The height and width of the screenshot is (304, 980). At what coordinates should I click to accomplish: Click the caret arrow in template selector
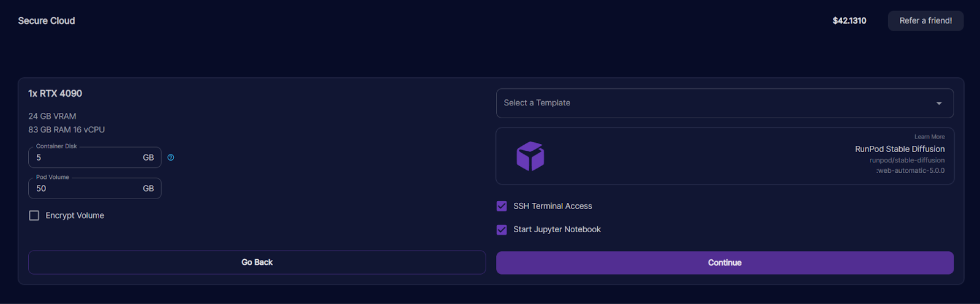[x=938, y=104]
